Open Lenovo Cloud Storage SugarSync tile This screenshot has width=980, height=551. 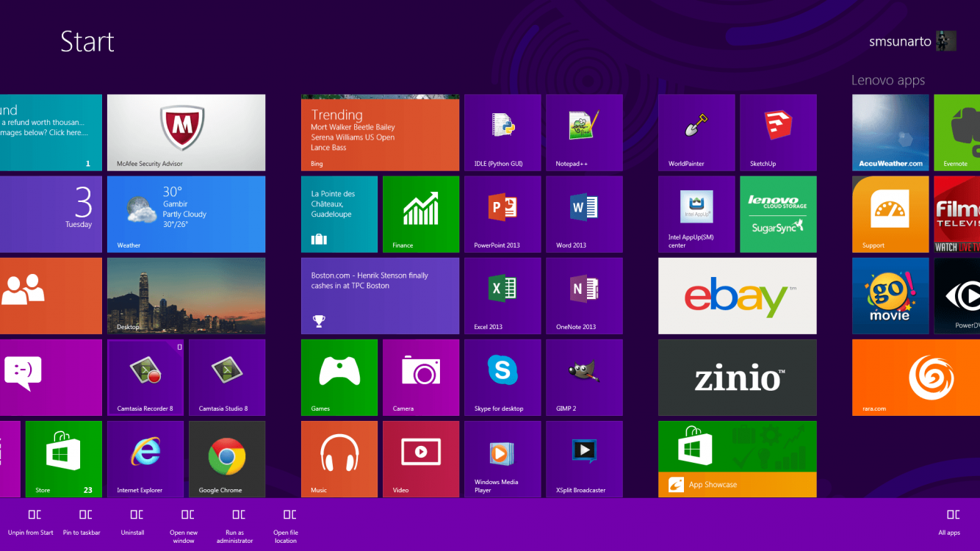click(x=778, y=215)
